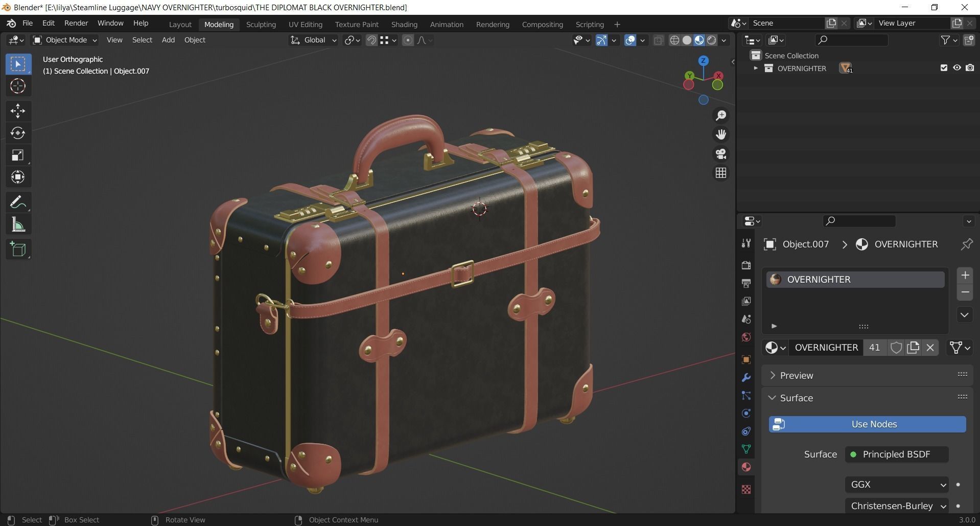Open the File menu
This screenshot has height=526, width=980.
pos(28,24)
